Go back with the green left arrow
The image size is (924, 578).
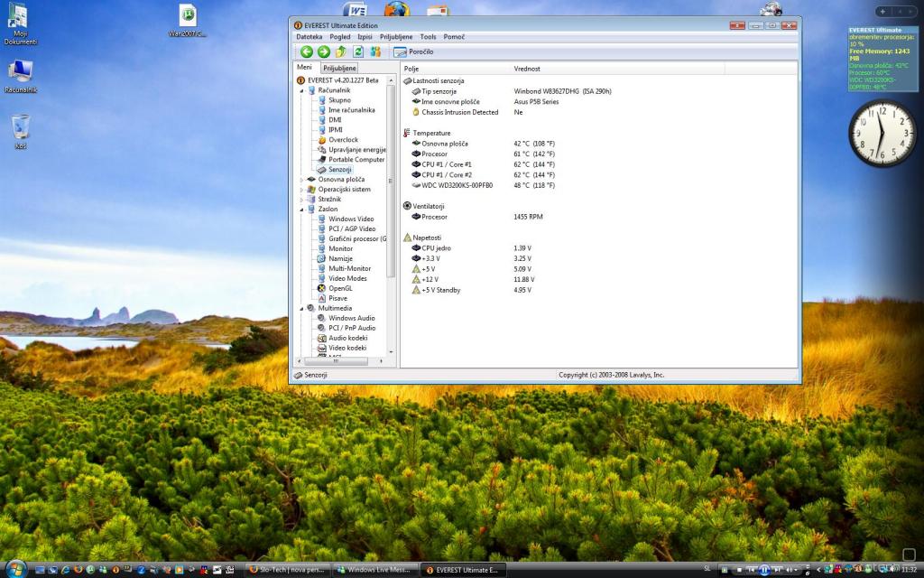307,51
